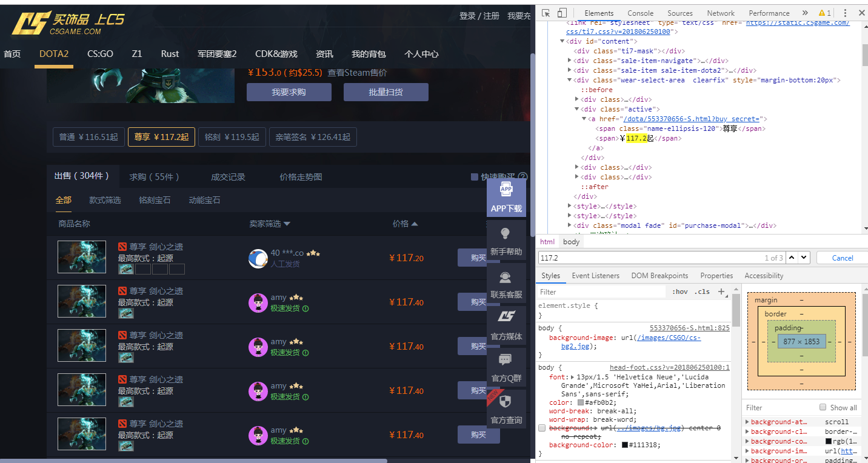Open the DOM Breakpoints tab

[659, 276]
